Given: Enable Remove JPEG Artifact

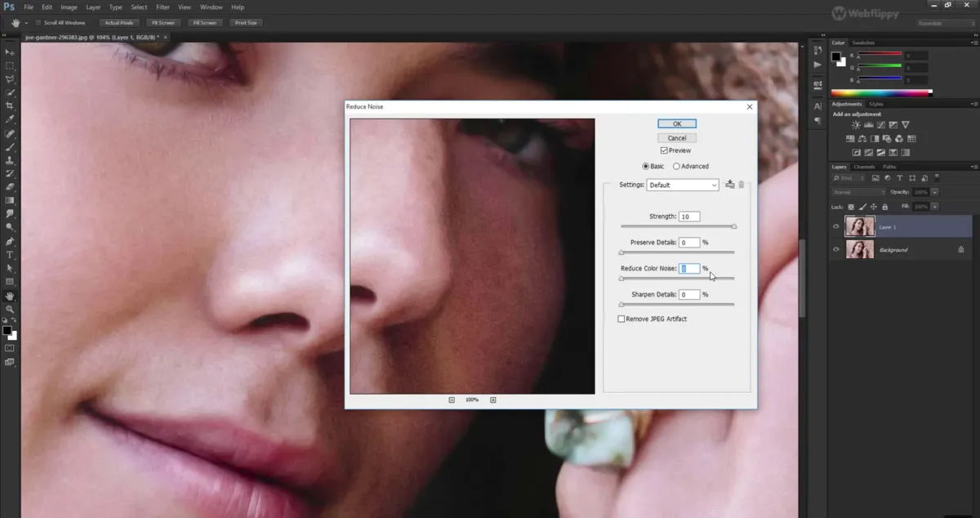Looking at the screenshot, I should click(x=621, y=319).
